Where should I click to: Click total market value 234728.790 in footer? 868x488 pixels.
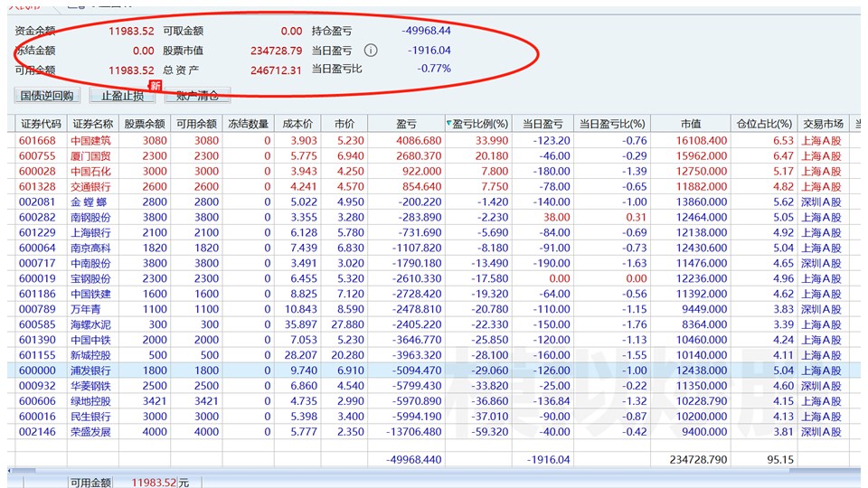pos(699,459)
